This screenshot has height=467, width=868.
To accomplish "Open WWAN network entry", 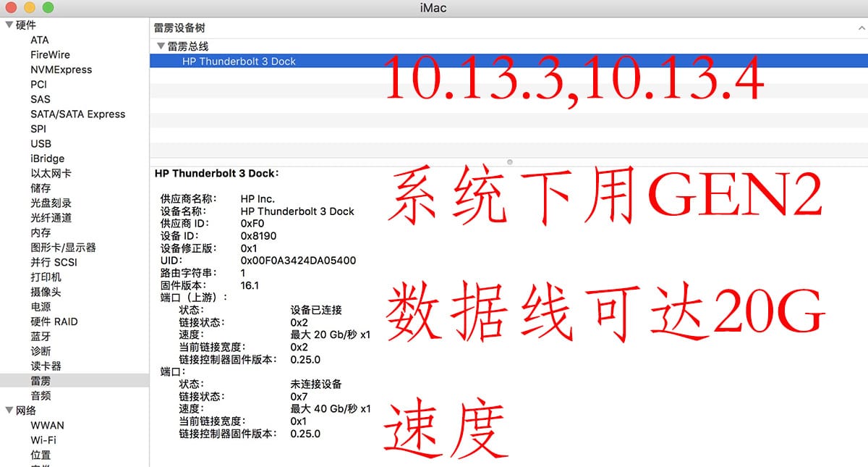I will pos(47,425).
